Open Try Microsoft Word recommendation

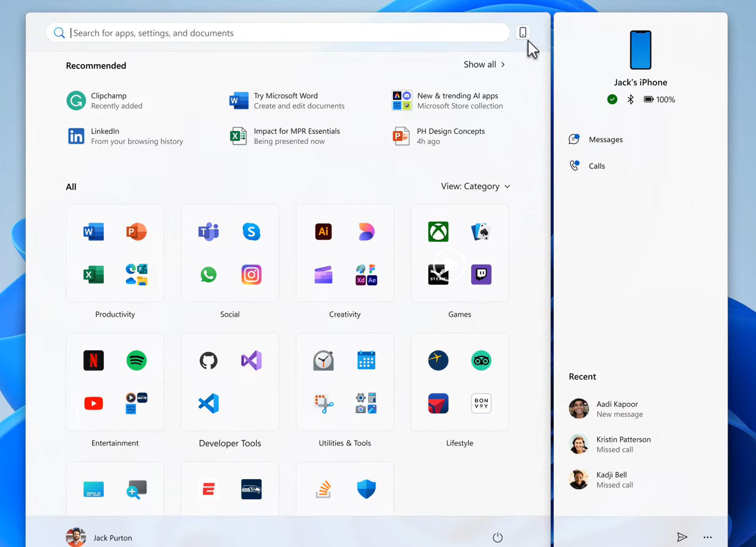coord(287,101)
